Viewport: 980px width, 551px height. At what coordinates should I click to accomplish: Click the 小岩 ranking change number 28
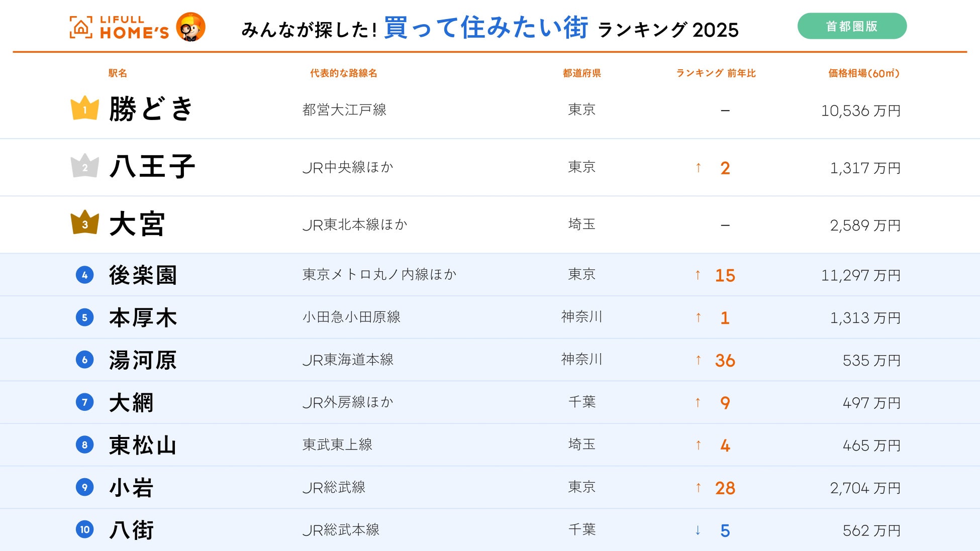(x=725, y=488)
